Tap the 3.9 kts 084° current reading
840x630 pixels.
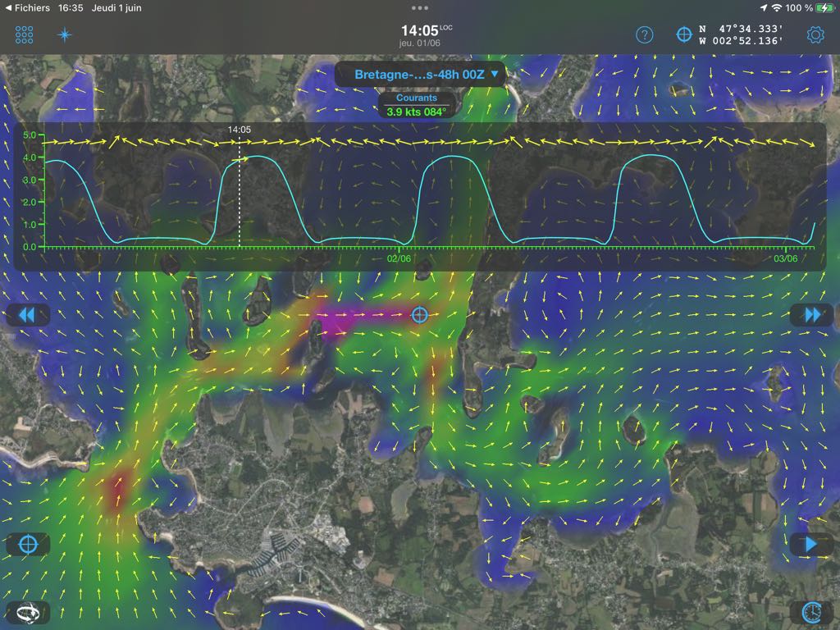(417, 112)
